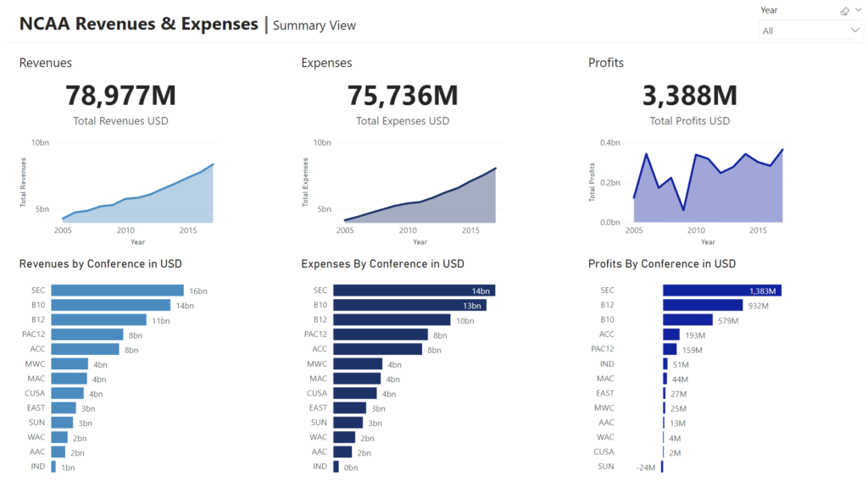Screen dimensions: 868x487
Task: Click the 78,977M Total Revenues card
Action: (x=120, y=95)
